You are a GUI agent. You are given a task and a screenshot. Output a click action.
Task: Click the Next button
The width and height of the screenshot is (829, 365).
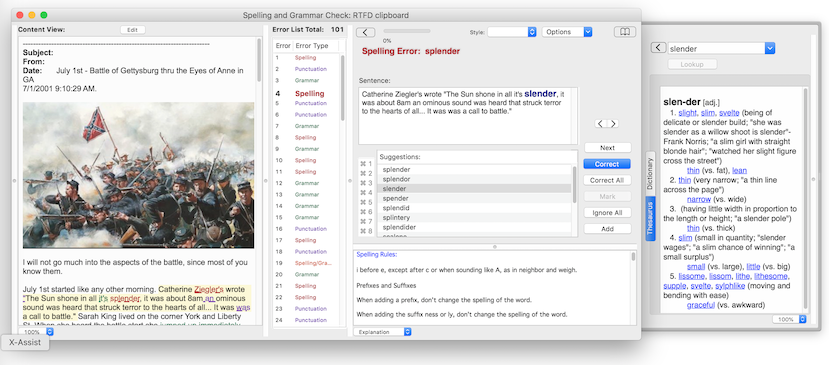(607, 148)
